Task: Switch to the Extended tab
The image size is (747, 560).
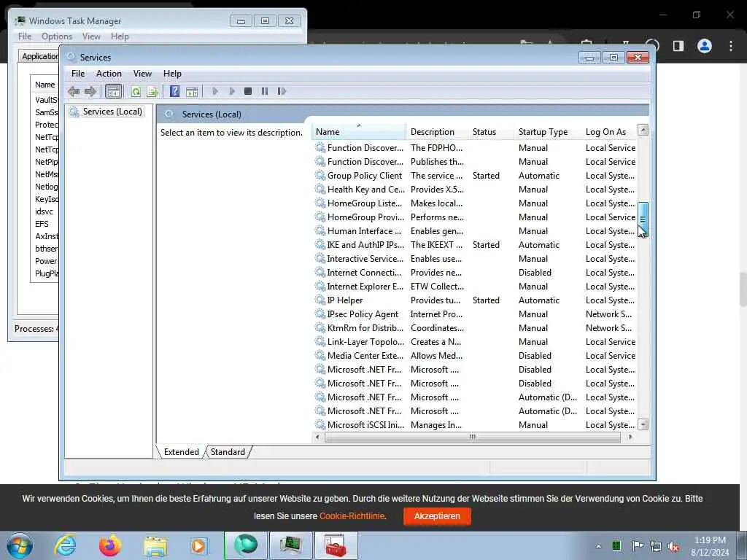Action: [181, 452]
